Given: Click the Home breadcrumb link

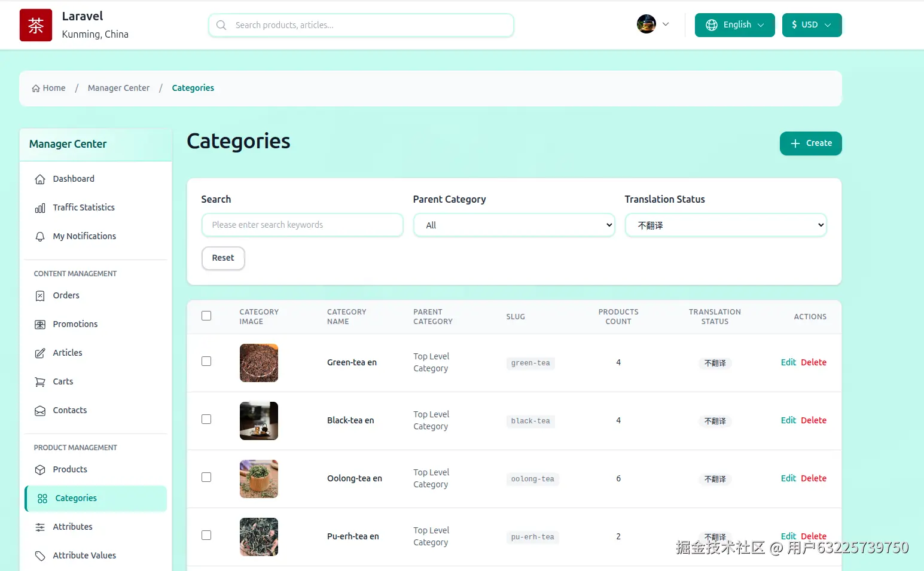Looking at the screenshot, I should [48, 88].
